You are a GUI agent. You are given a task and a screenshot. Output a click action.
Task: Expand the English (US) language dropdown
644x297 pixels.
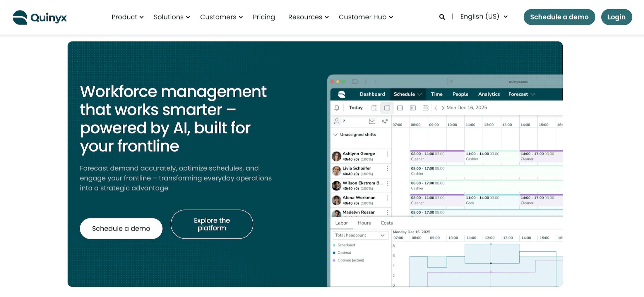tap(483, 16)
